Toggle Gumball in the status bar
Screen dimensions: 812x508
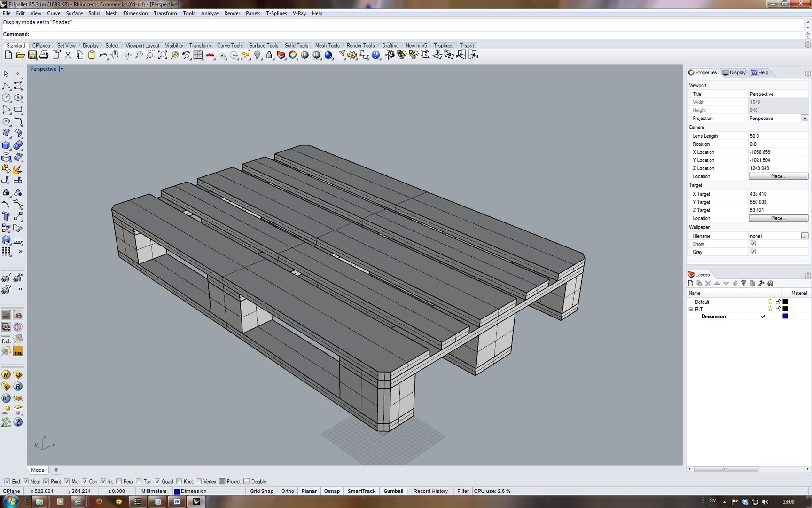point(393,491)
